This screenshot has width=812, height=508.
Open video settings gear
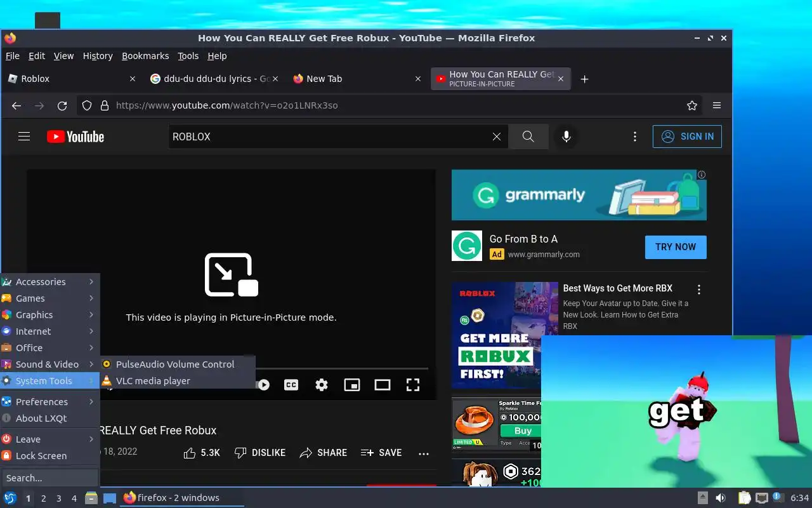[x=322, y=385]
